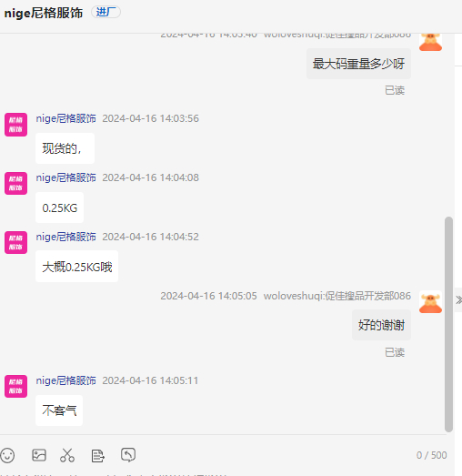Image resolution: width=462 pixels, height=476 pixels.
Task: Click the nige尼格服饰 sender name at 14:03:56
Action: tap(65, 118)
